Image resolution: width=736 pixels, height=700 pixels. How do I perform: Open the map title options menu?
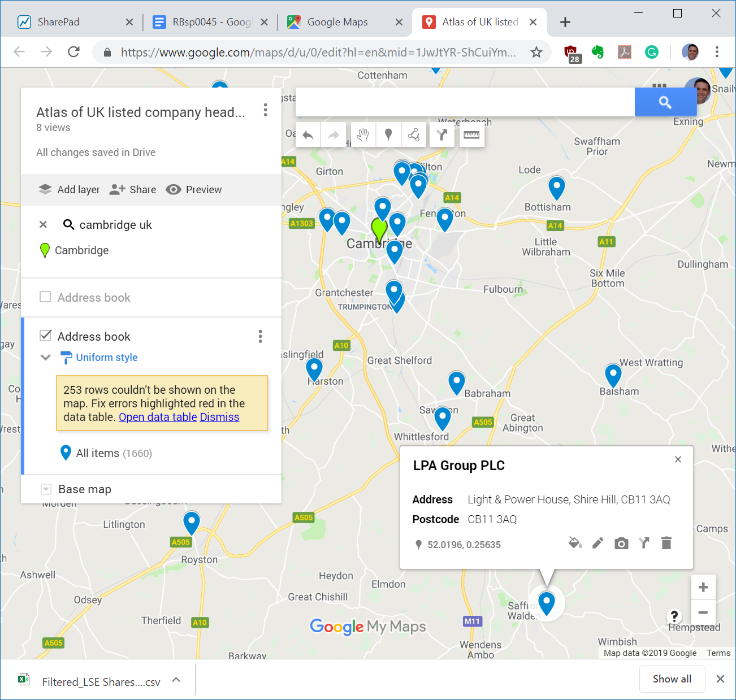[265, 110]
